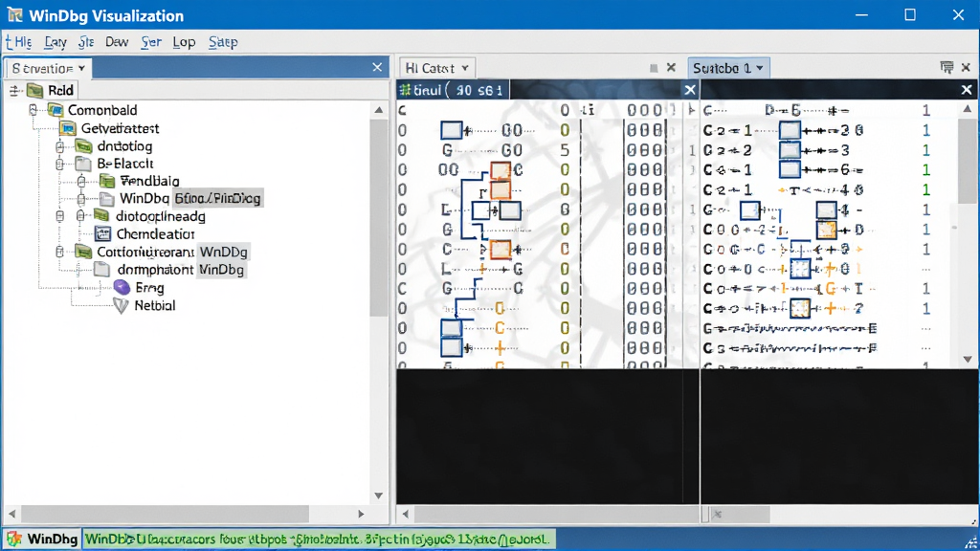Click the diotooplineadg green folder icon
This screenshot has height=551, width=980.
[x=101, y=216]
